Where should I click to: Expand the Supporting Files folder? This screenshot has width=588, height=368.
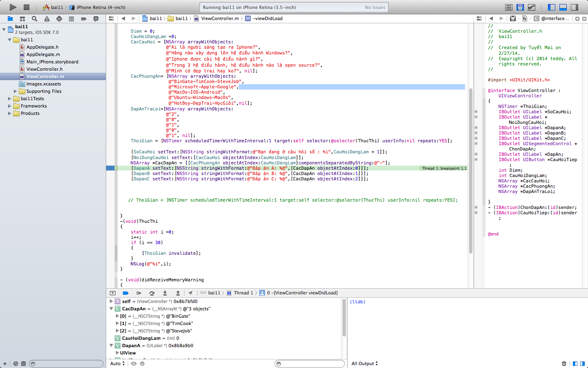(x=16, y=91)
